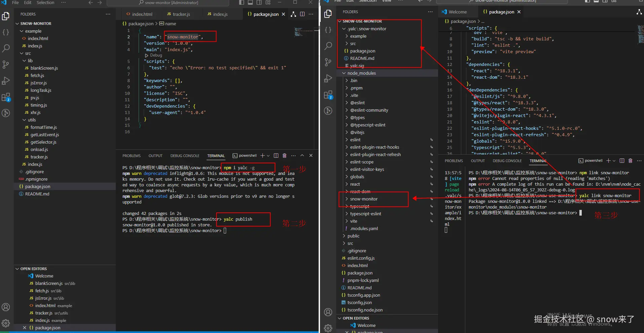
Task: Split the left terminal panel
Action: pyautogui.click(x=276, y=155)
